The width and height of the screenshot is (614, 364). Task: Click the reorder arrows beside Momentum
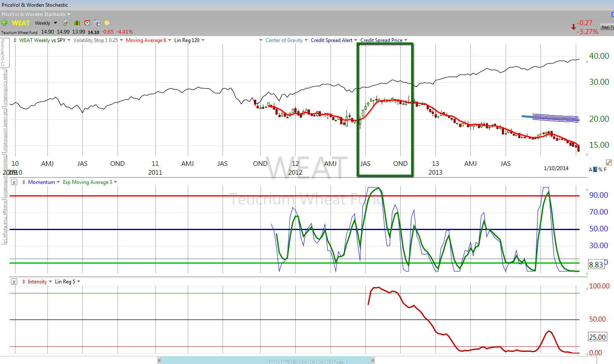coord(24,182)
